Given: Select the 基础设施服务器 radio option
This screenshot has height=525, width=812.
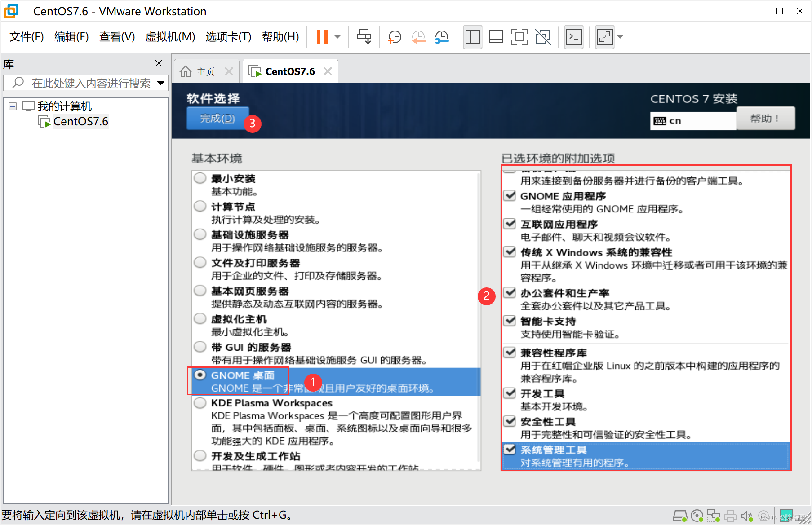Looking at the screenshot, I should tap(200, 234).
